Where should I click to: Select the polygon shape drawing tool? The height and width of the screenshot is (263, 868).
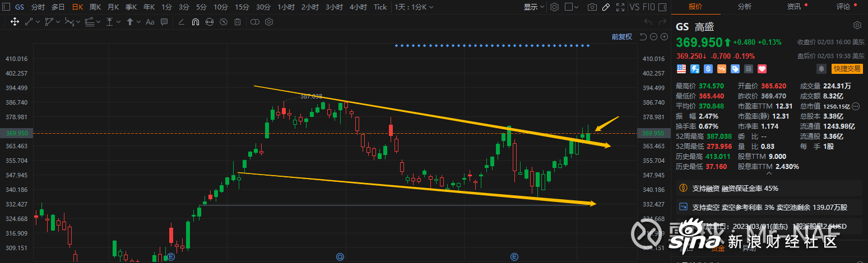pos(49,22)
